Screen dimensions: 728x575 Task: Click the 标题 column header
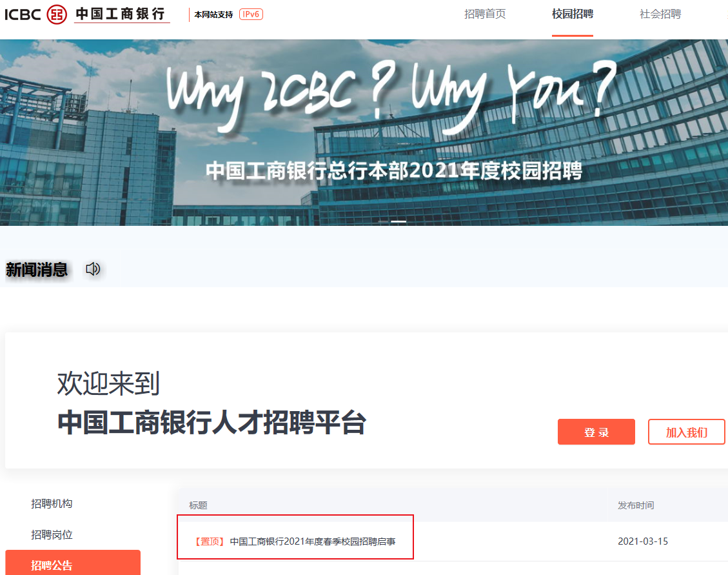(198, 505)
